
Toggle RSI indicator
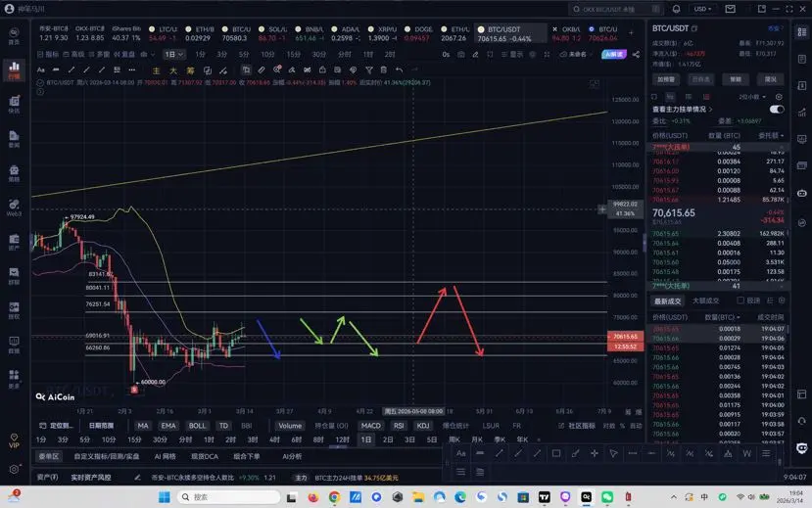point(399,426)
